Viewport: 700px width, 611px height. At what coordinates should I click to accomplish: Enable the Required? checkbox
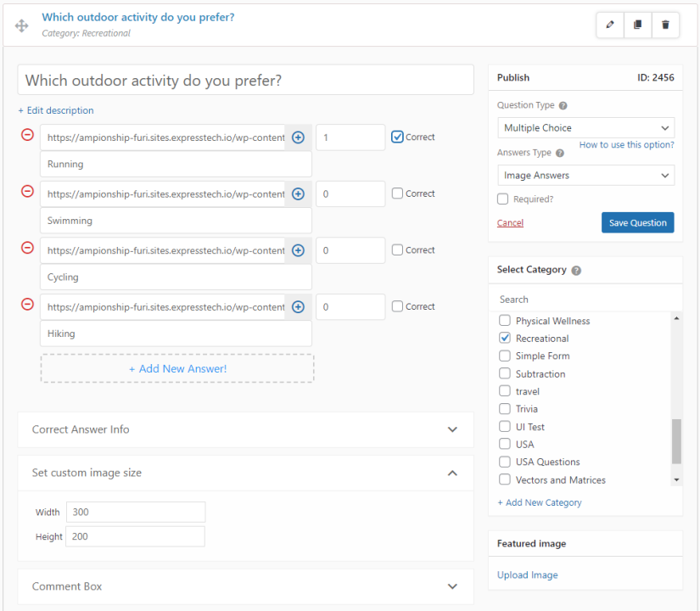[502, 199]
